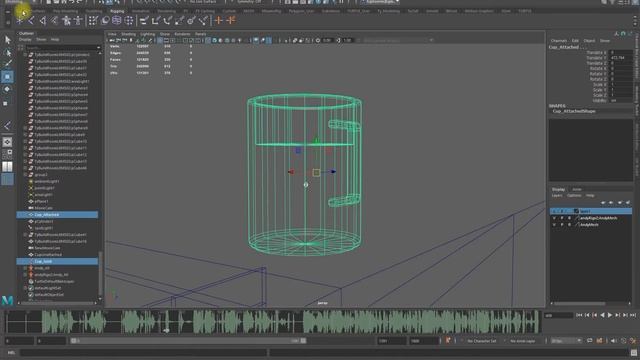The width and height of the screenshot is (640, 360).
Task: Click the second orange constraint shelf icon
Action: click(231, 20)
